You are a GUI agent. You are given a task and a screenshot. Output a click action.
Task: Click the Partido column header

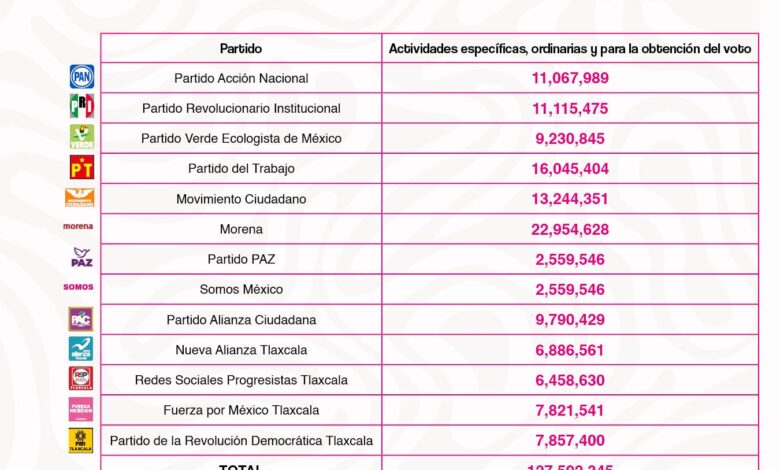point(241,49)
